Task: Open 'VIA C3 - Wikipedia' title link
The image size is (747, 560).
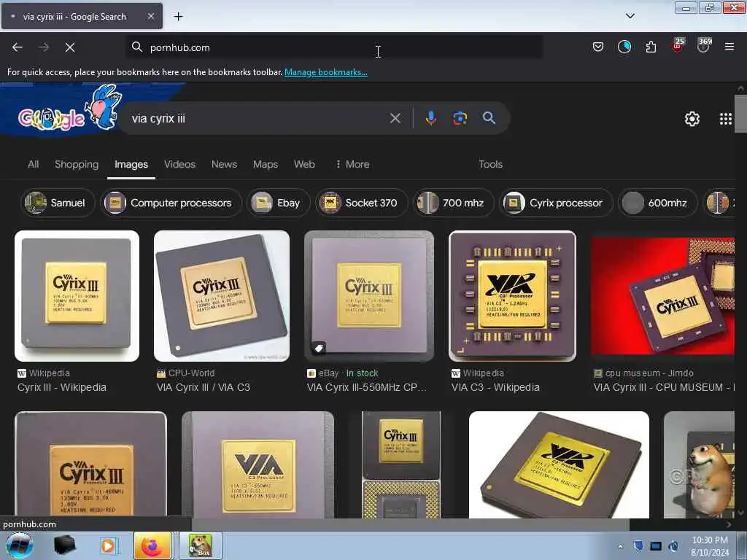Action: (x=495, y=387)
